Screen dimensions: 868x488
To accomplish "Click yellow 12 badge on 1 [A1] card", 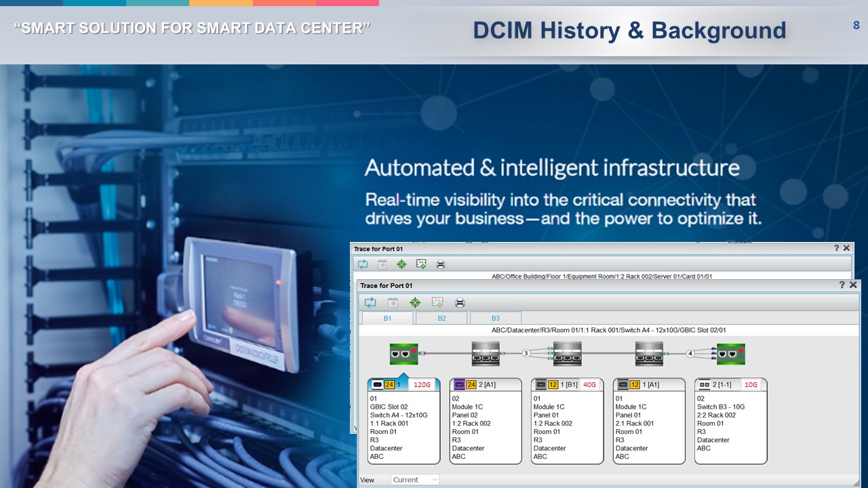I will (x=635, y=385).
